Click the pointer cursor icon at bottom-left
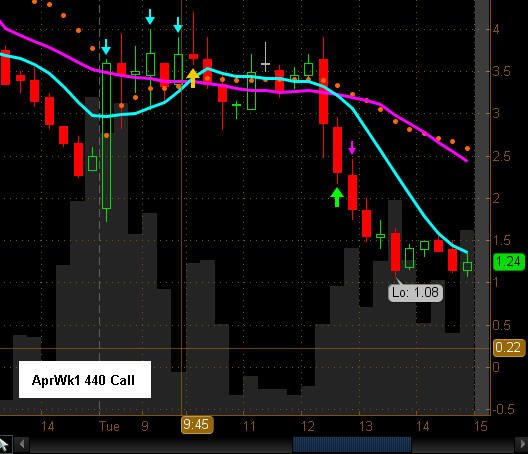The image size is (528, 454). click(5, 444)
